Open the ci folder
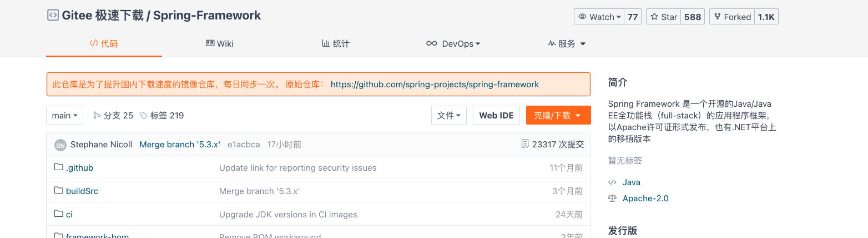Screen dimensions: 868x238 pos(69,214)
